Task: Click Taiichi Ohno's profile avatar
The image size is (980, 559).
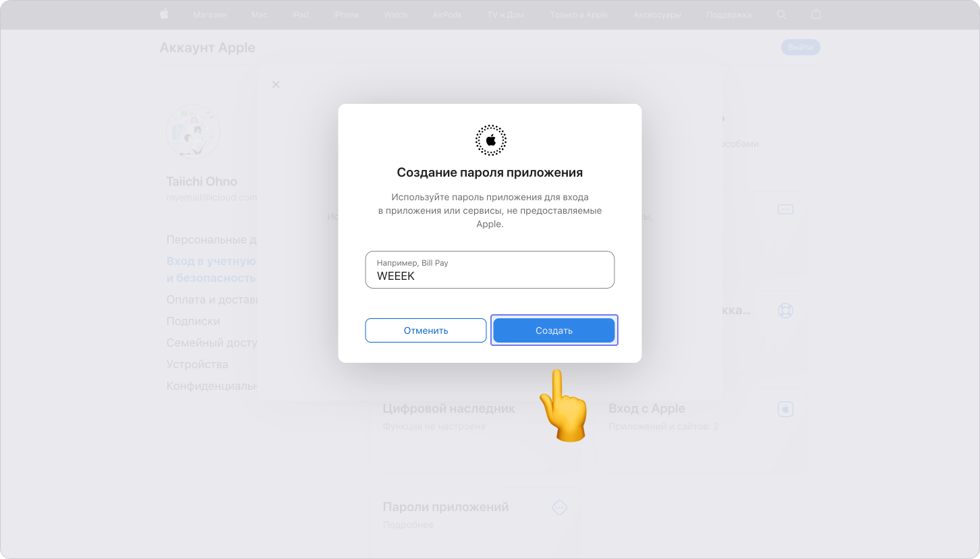Action: tap(193, 131)
